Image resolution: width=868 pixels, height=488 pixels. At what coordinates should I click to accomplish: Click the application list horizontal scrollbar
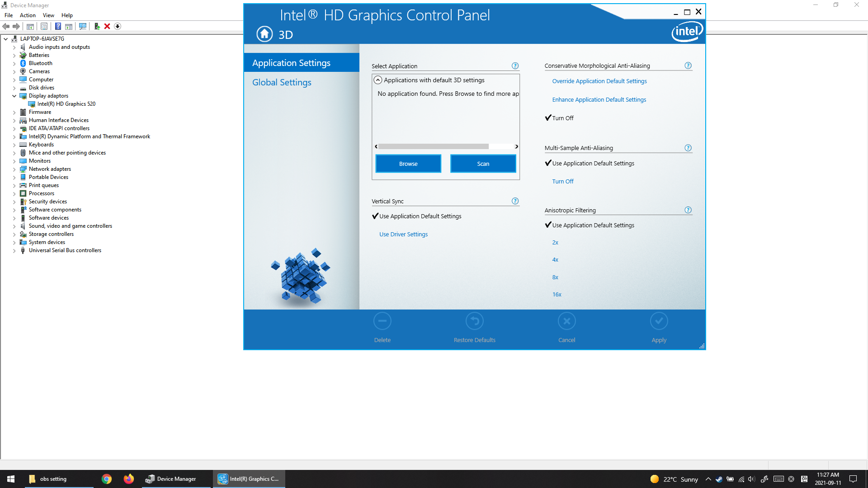pyautogui.click(x=433, y=146)
